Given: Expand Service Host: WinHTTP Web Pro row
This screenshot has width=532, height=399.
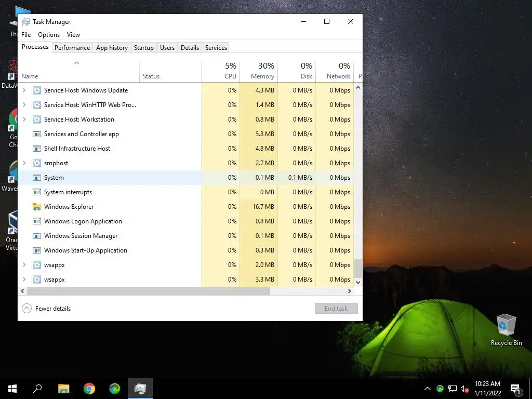Looking at the screenshot, I should [x=24, y=105].
